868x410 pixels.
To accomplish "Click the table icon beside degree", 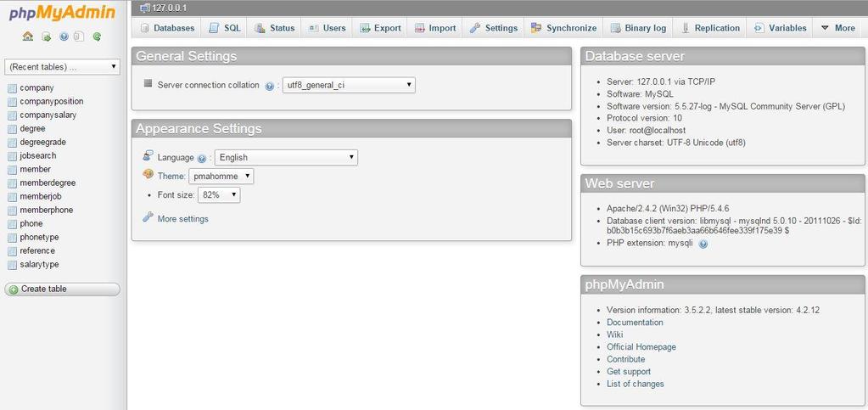I will 12,128.
